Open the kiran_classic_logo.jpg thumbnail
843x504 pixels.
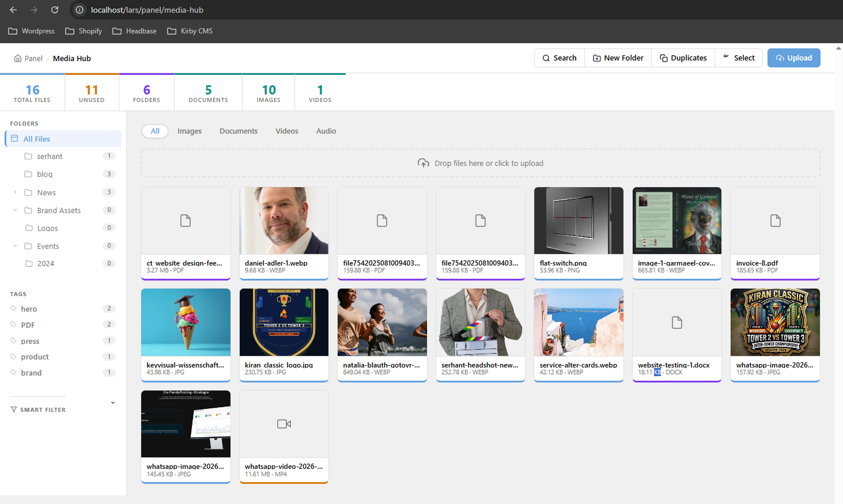click(x=284, y=323)
